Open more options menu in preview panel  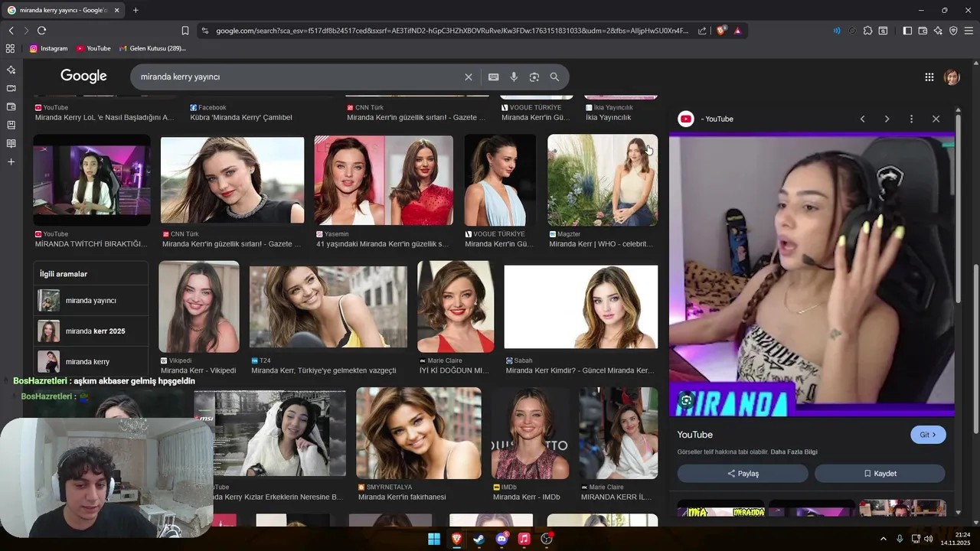click(911, 119)
